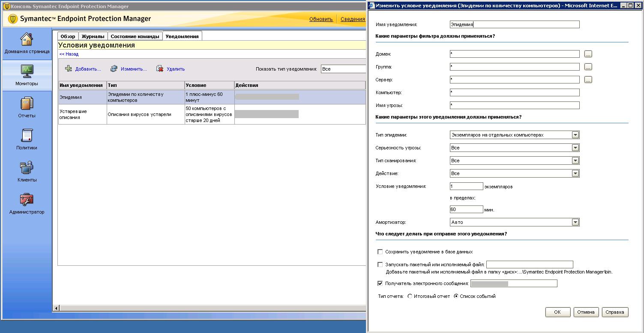This screenshot has width=644, height=333.
Task: Open the Тип сканирования dropdown
Action: tap(515, 161)
